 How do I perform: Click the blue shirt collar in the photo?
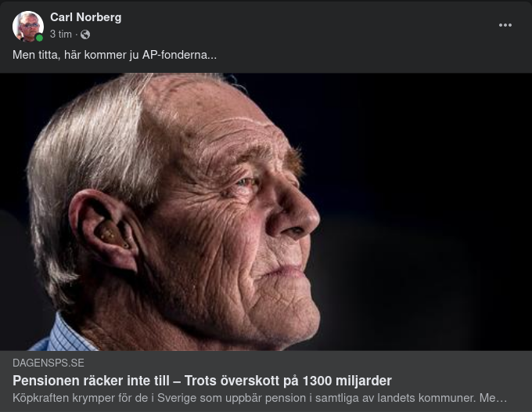tap(70, 335)
